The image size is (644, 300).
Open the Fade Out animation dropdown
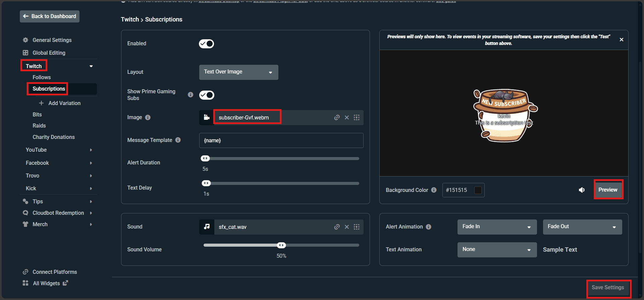tap(583, 227)
